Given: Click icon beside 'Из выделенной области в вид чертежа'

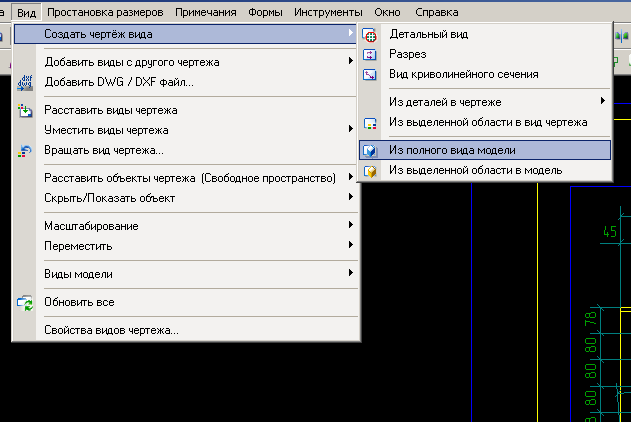Looking at the screenshot, I should [370, 123].
